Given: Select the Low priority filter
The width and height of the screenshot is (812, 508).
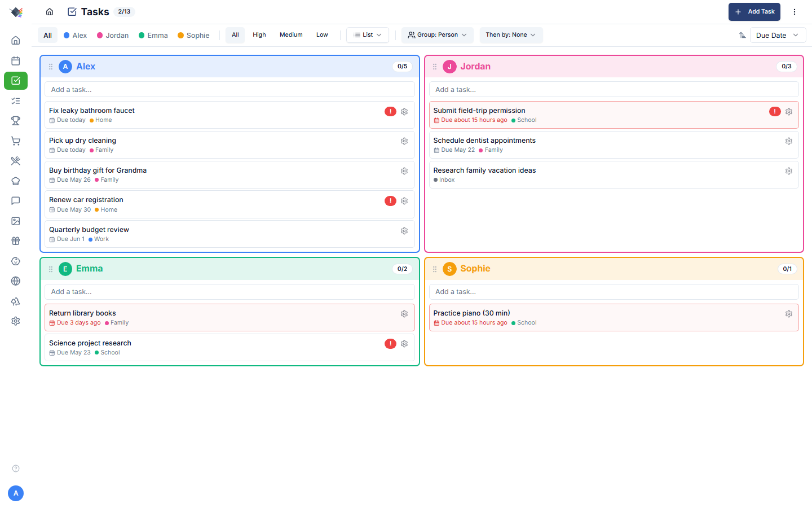Looking at the screenshot, I should [322, 35].
